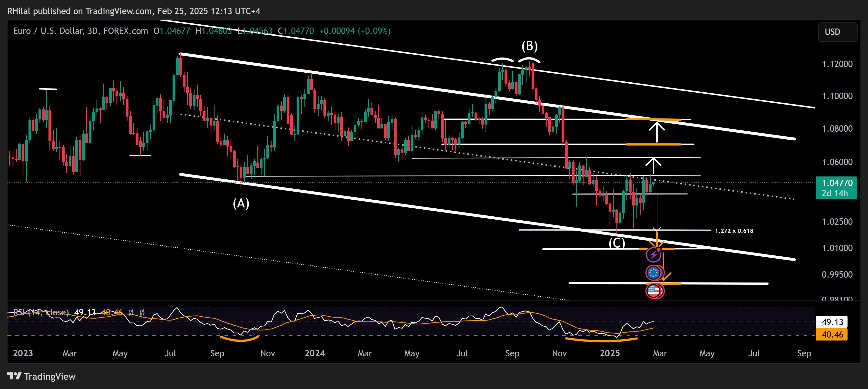Click the 1.12000 price scale label
Image resolution: width=868 pixels, height=389 pixels.
[837, 64]
